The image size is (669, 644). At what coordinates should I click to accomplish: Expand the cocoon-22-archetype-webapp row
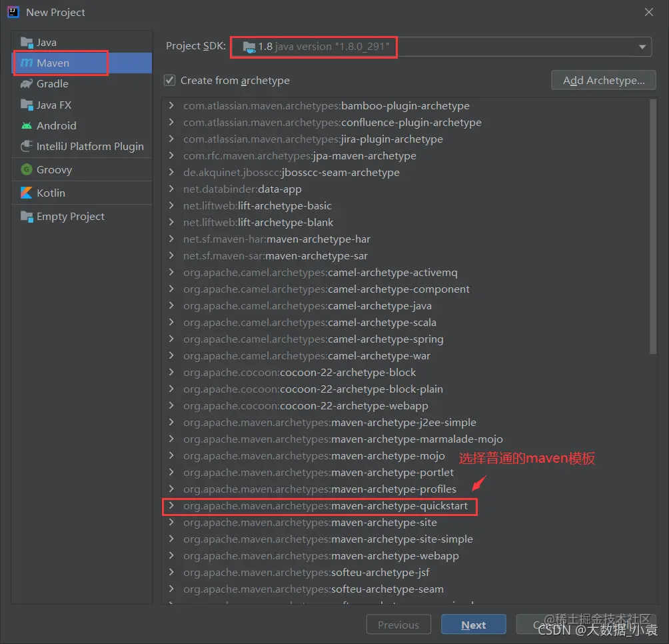coord(171,405)
